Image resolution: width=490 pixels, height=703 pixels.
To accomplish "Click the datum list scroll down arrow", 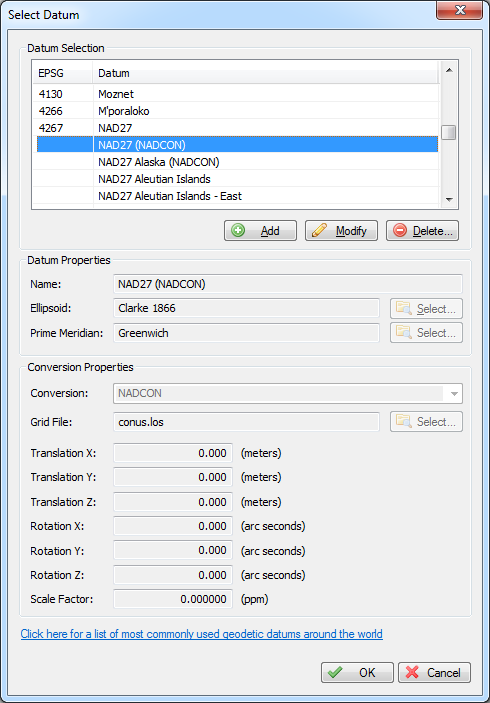I will 449,199.
